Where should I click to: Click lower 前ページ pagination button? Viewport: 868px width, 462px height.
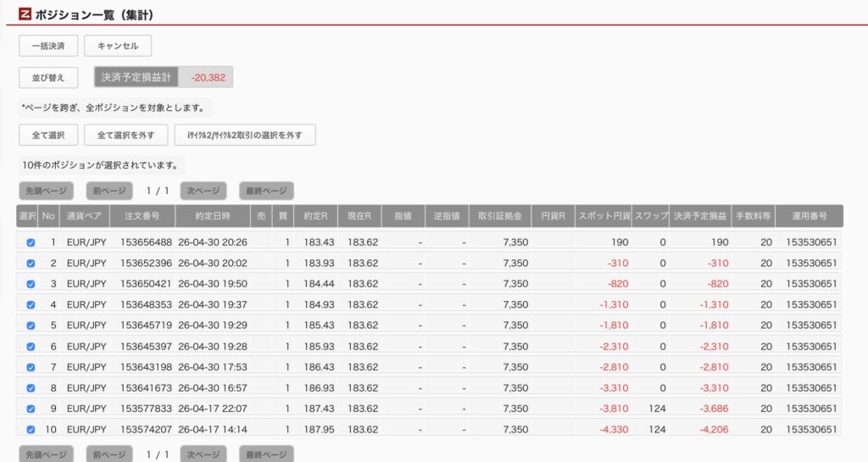(x=109, y=454)
